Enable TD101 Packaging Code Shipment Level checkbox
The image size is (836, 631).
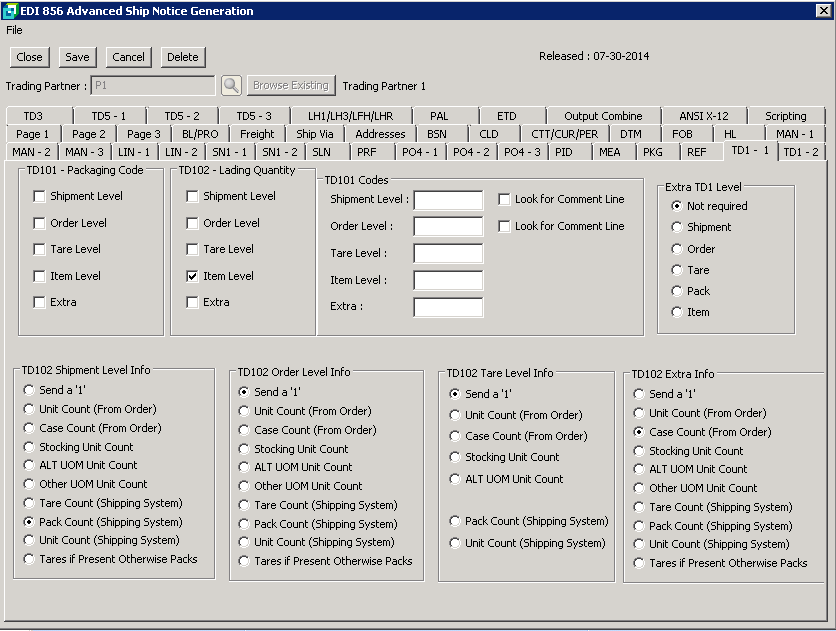click(40, 197)
